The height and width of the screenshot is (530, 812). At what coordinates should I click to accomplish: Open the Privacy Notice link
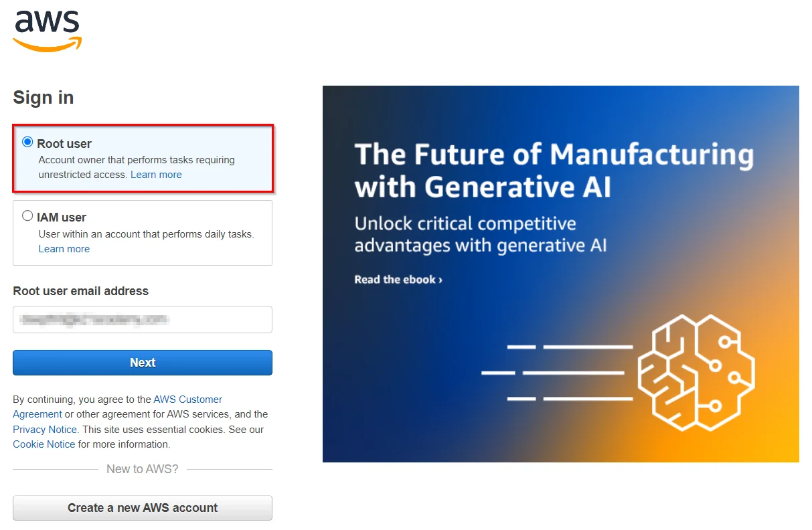click(45, 430)
